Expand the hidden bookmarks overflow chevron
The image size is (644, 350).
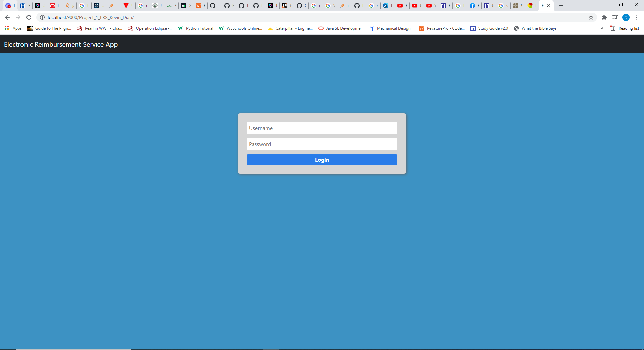point(602,28)
